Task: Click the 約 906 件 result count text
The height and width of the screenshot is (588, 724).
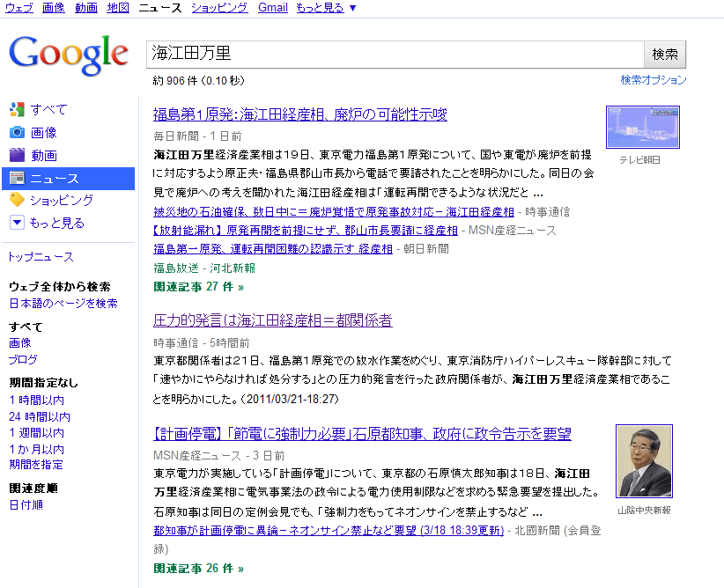Action: coord(198,80)
